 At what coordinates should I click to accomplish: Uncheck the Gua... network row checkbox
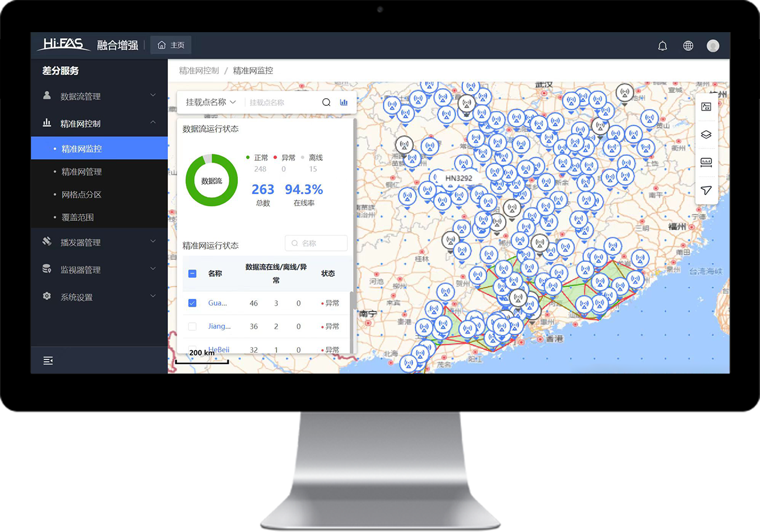pos(192,303)
